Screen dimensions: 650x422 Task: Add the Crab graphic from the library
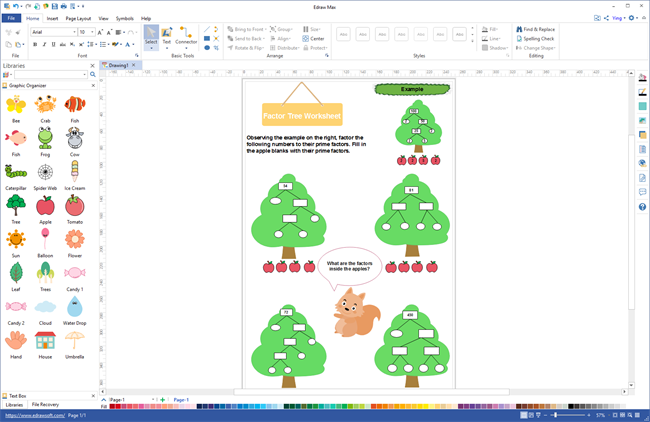[45, 106]
